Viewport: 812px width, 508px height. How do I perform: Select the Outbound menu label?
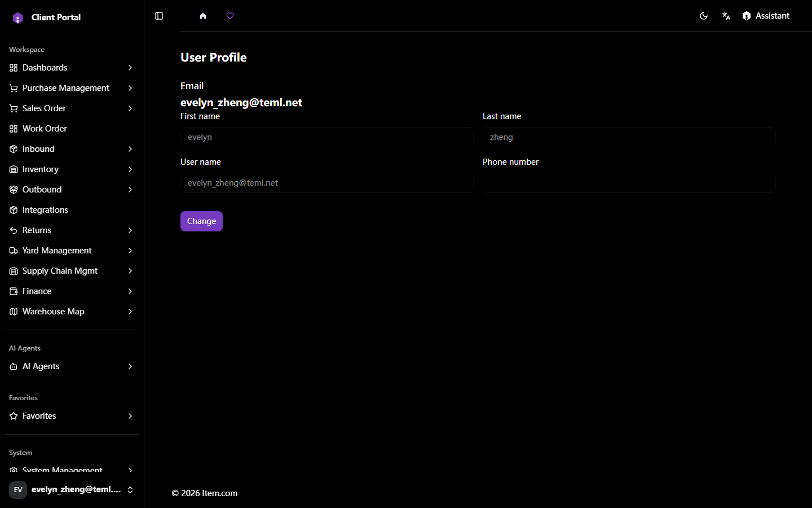(x=42, y=190)
